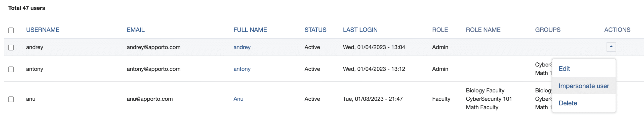This screenshot has height=115, width=644.
Task: Collapse andrey's actions dropdown arrow
Action: click(x=611, y=47)
